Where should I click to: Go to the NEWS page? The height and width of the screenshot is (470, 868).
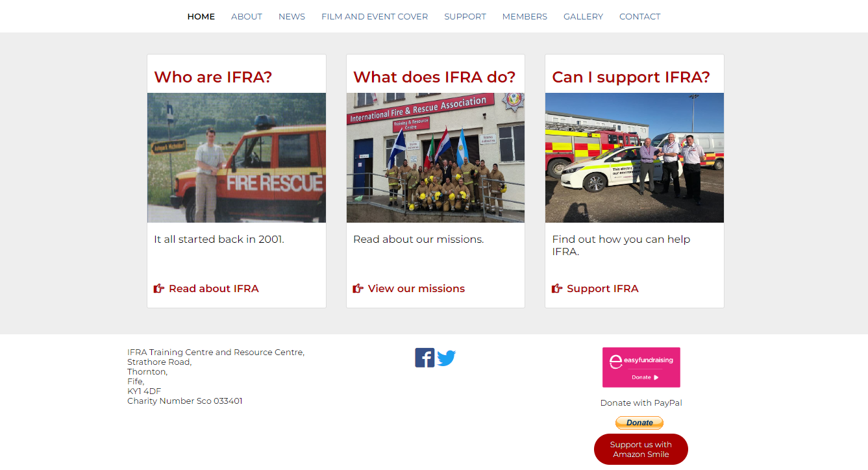coord(291,16)
